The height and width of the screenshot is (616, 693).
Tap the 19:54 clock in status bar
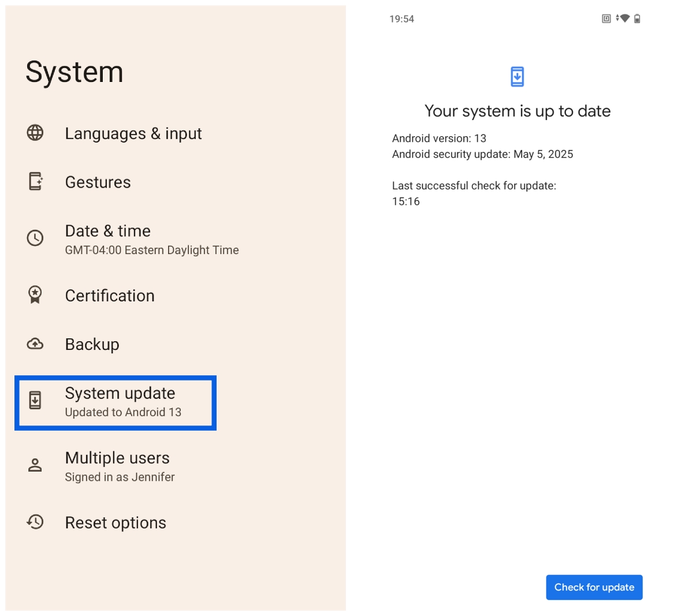coord(403,18)
